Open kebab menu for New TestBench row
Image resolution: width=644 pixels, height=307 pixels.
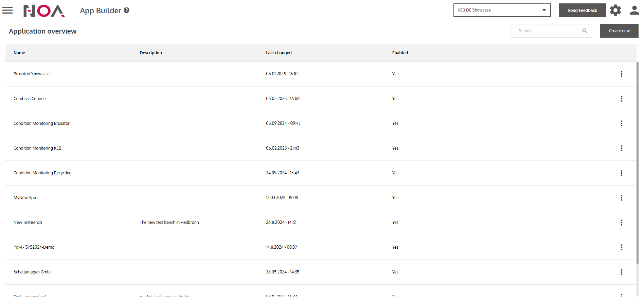(x=621, y=223)
